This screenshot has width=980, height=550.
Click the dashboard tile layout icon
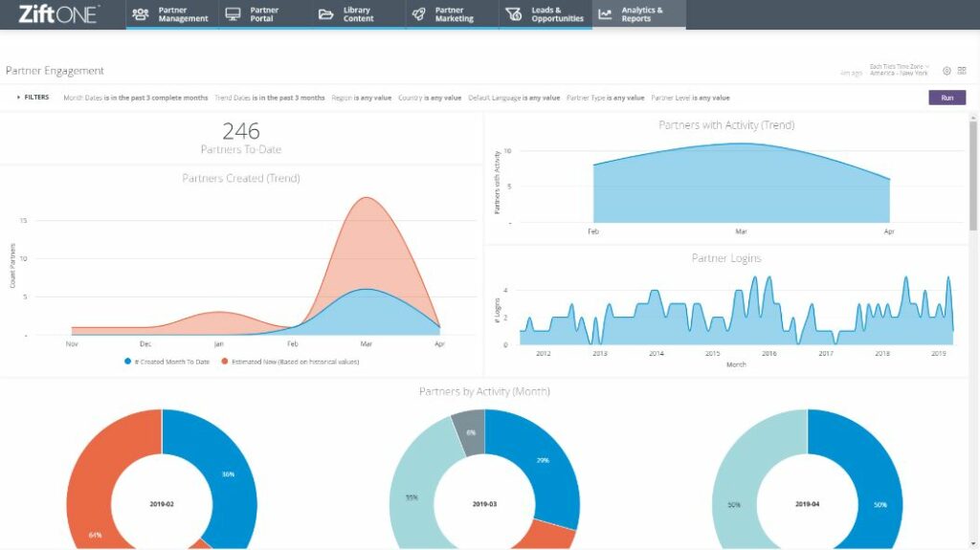(962, 71)
